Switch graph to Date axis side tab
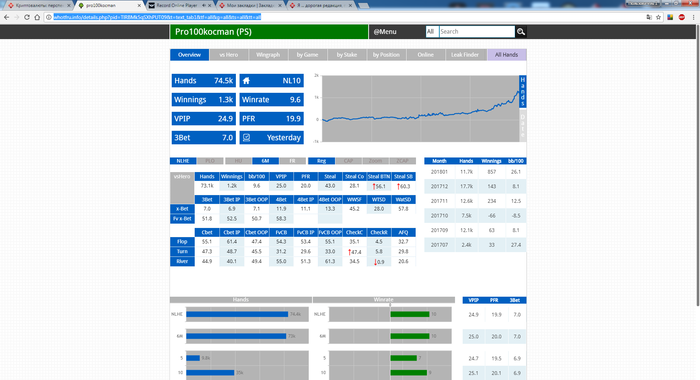Screen dimensions: 700x380 click(x=522, y=125)
